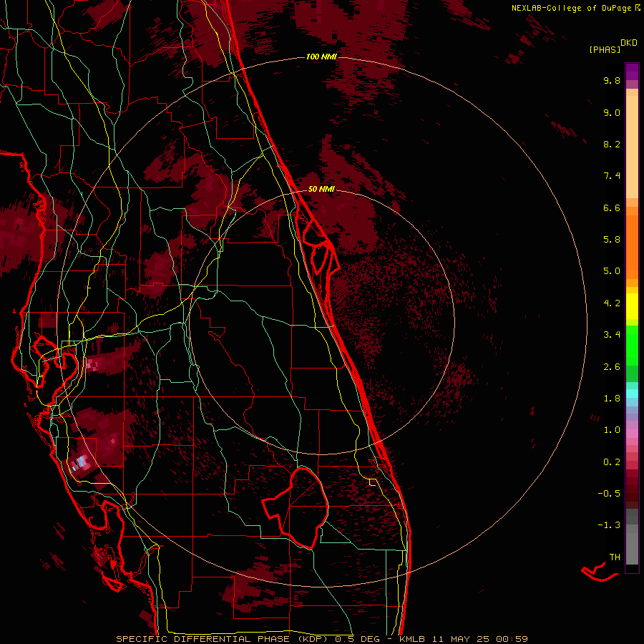Click the -1.3 scale value
The image size is (644, 644).
pos(609,525)
